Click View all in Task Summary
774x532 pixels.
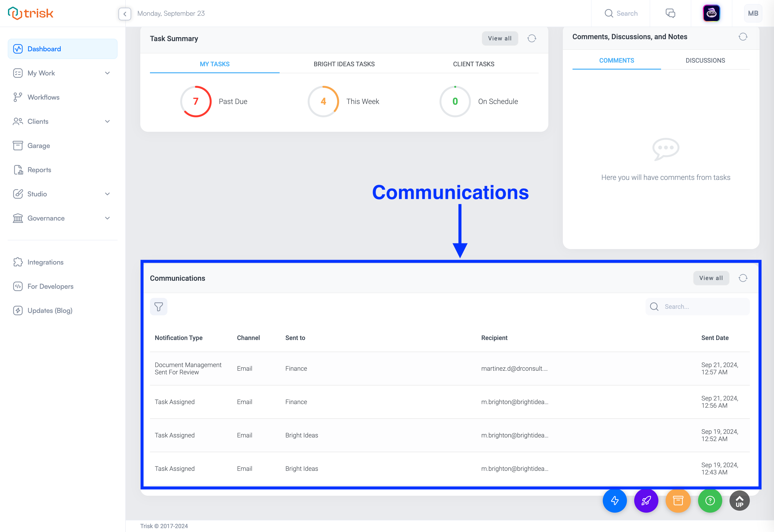point(499,39)
